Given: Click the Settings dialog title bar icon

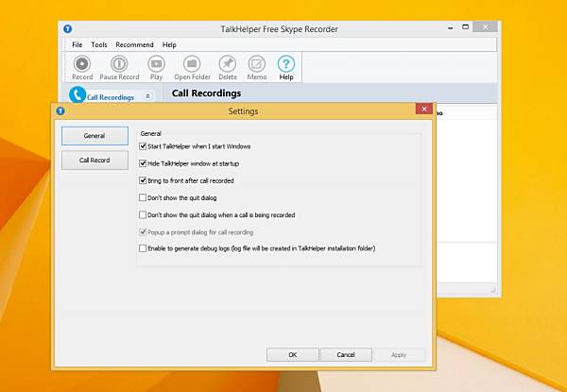Looking at the screenshot, I should (x=60, y=111).
